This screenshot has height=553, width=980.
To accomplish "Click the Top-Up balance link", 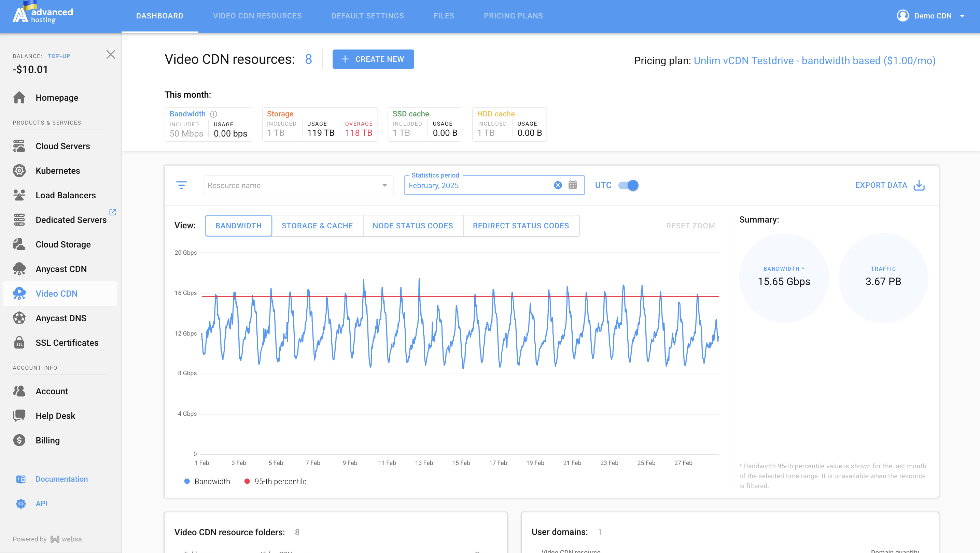I will click(59, 56).
